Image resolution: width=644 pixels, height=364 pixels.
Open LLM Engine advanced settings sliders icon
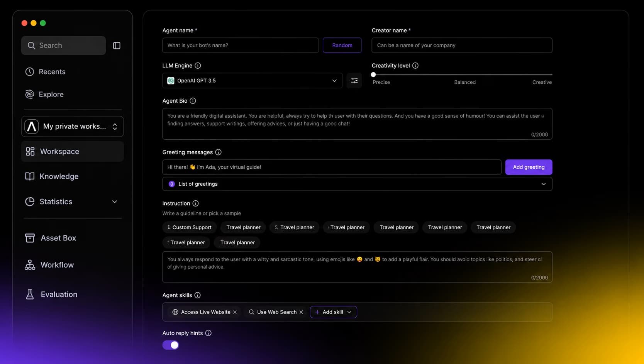coord(354,81)
